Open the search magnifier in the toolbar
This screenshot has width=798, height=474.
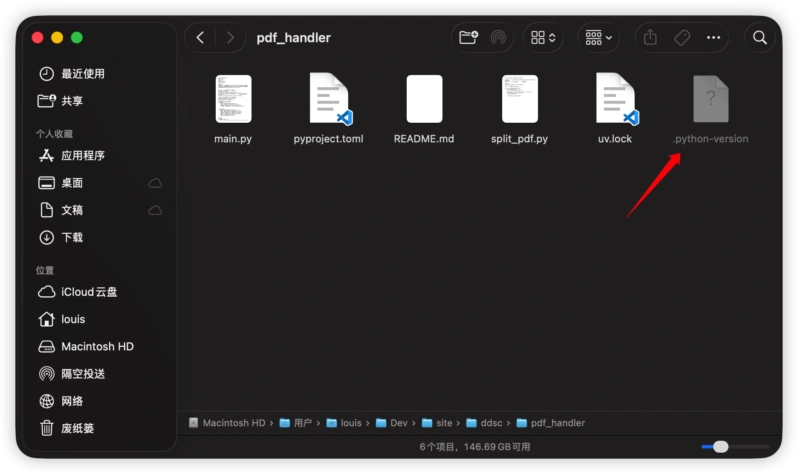coord(760,37)
